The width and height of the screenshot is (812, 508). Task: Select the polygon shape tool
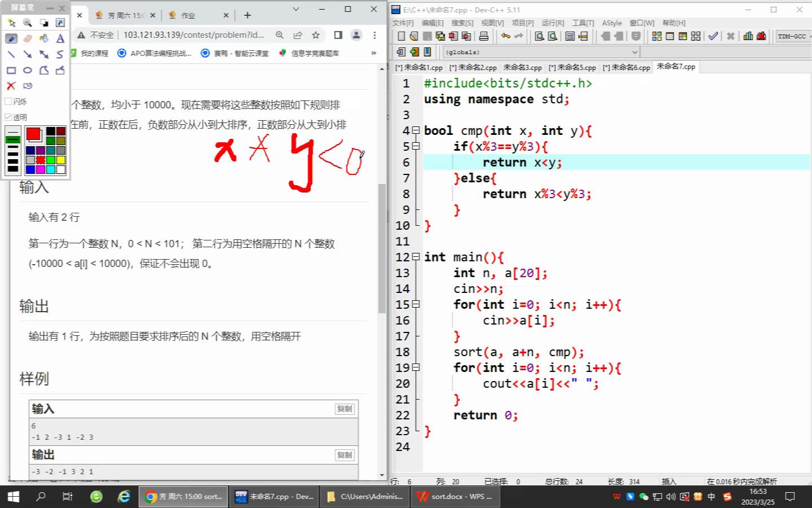[x=44, y=70]
